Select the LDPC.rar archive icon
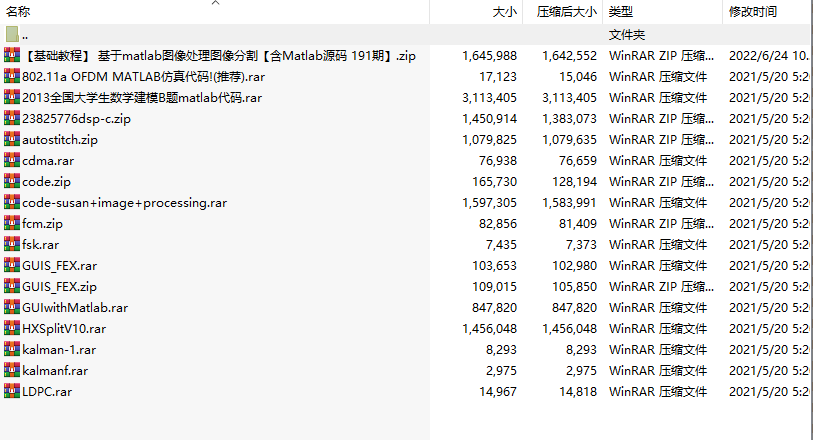This screenshot has height=440, width=813. click(12, 391)
